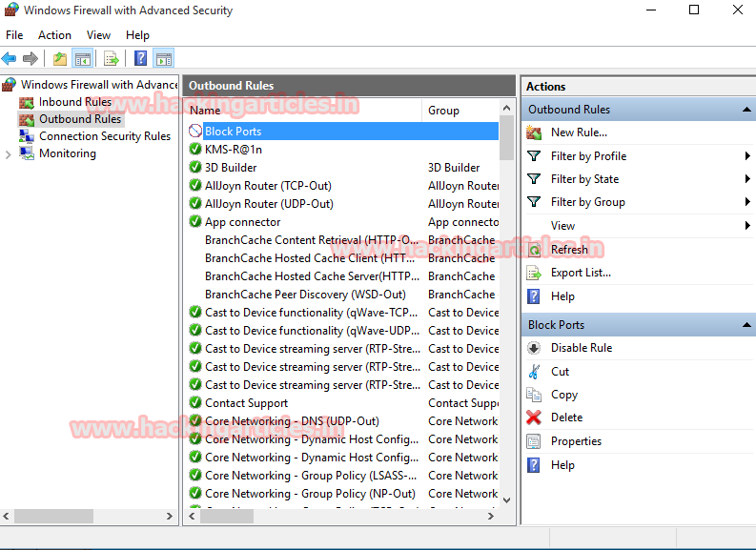Click the Up one level folder icon
756x550 pixels.
click(x=60, y=59)
